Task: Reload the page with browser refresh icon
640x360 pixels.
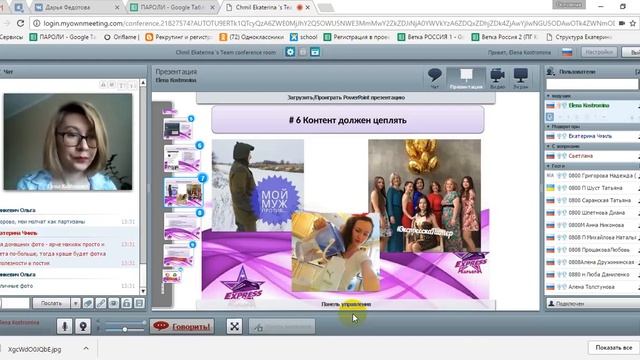Action: coord(20,23)
